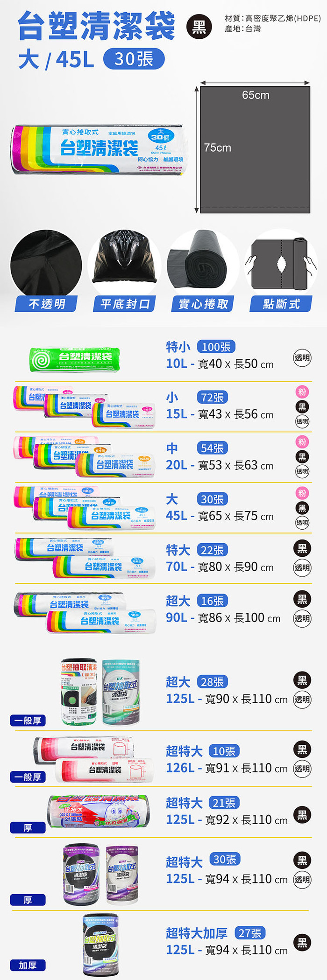Click the 72張 count badge
This screenshot has height=980, width=327.
click(x=213, y=398)
